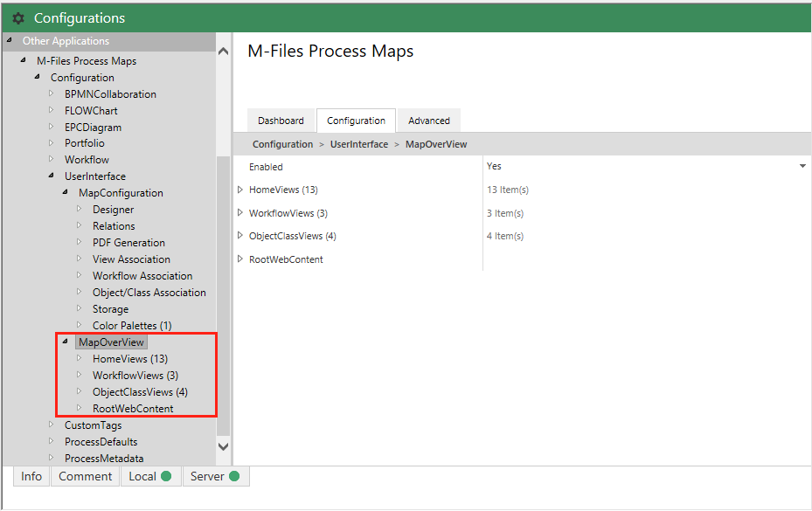Select Color Palettes (1) tree node
The image size is (812, 511).
pyautogui.click(x=132, y=326)
